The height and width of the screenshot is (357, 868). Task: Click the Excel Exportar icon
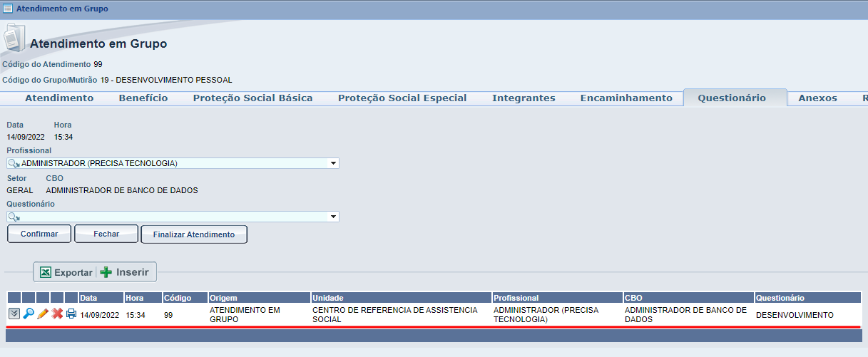coord(46,272)
